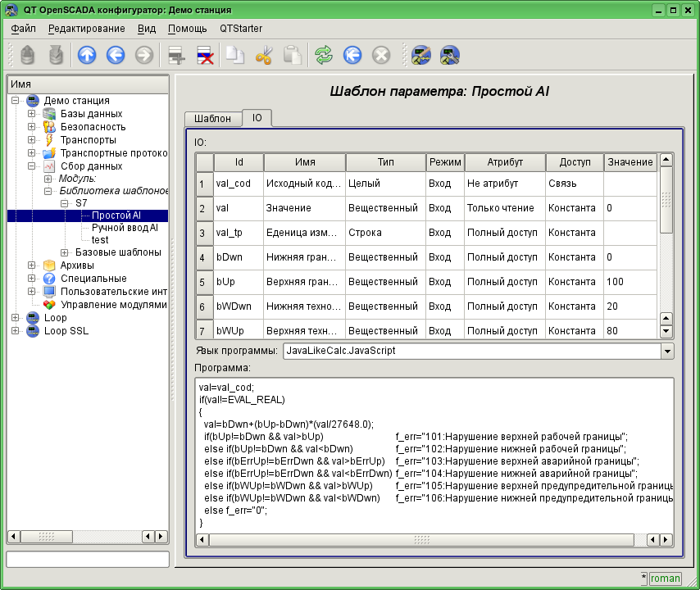Select Ручной ввод AI in tree
Image resolution: width=700 pixels, height=590 pixels.
pyautogui.click(x=125, y=228)
